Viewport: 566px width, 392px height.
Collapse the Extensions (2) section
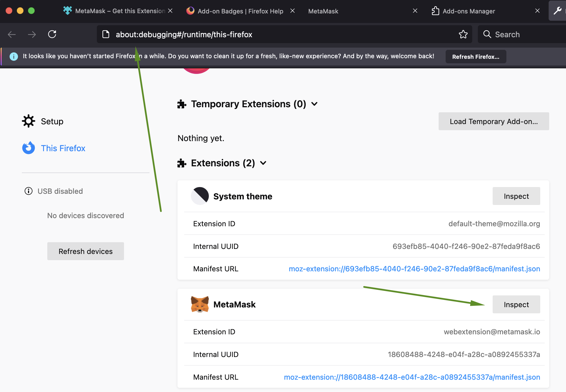pyautogui.click(x=263, y=163)
